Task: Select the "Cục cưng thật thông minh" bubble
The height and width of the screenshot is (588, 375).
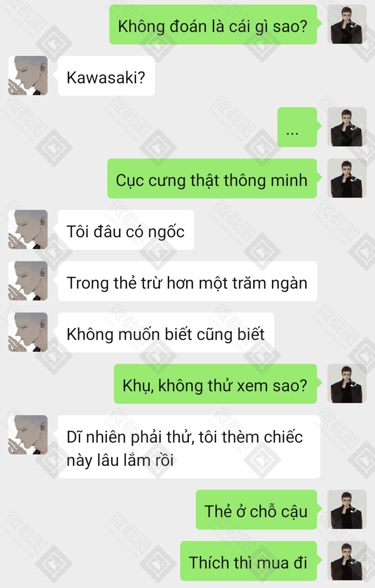Action: [x=212, y=179]
